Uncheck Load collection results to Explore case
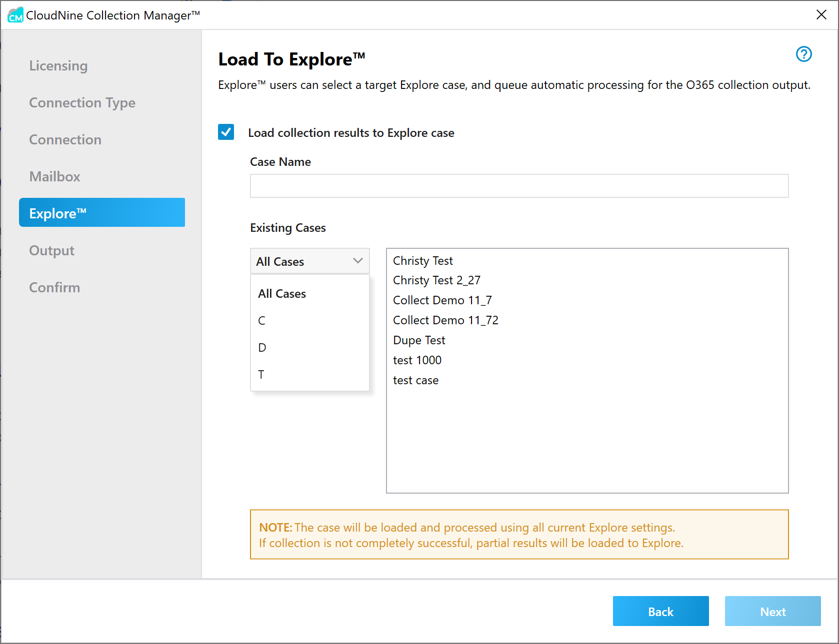 coord(226,132)
